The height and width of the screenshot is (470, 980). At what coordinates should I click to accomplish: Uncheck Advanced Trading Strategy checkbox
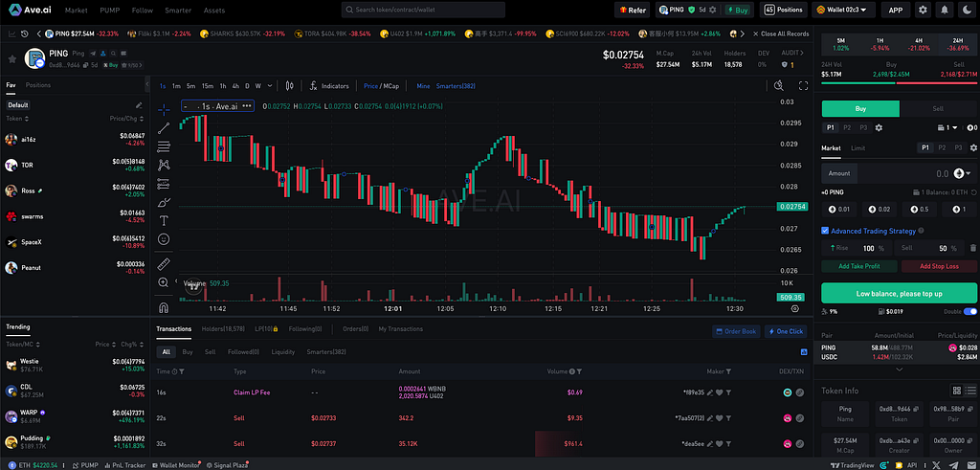click(825, 231)
